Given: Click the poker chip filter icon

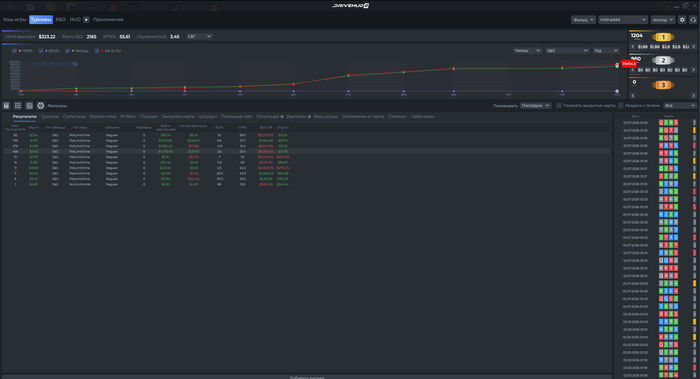Looking at the screenshot, I should click(x=41, y=106).
